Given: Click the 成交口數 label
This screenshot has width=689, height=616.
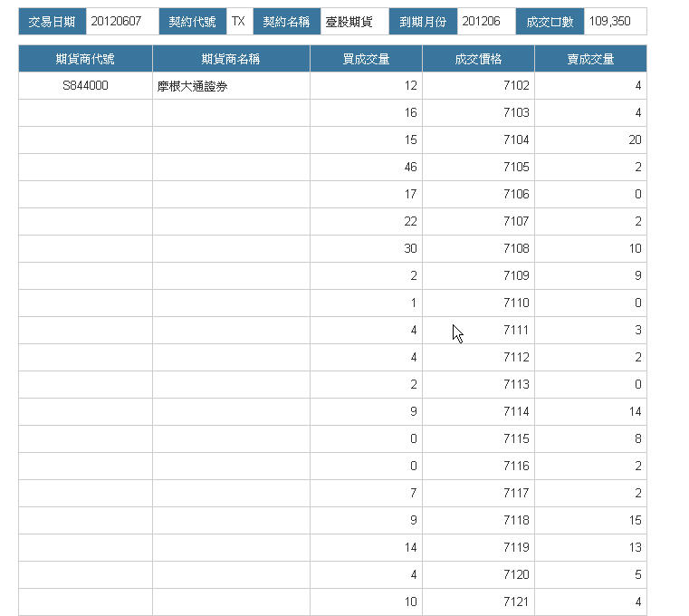Looking at the screenshot, I should [550, 22].
